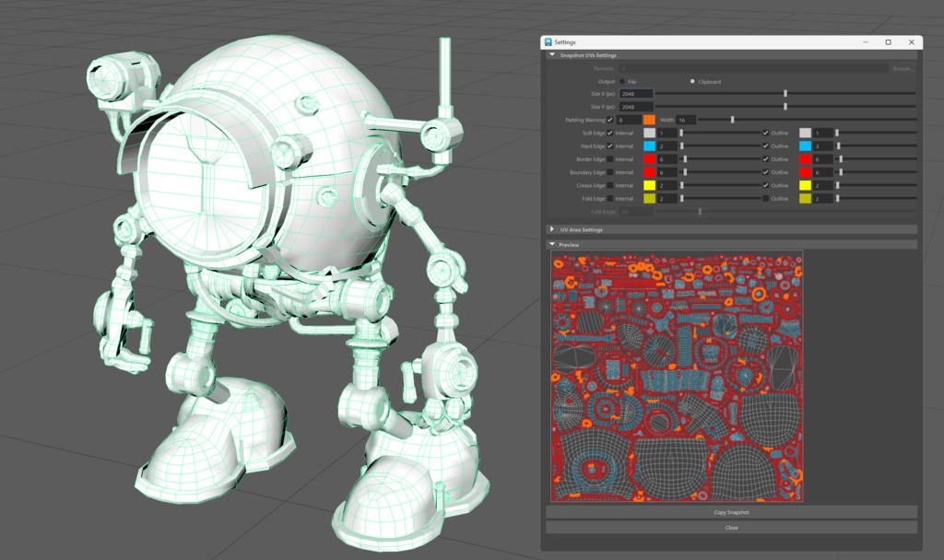Click the Copy Snapshot button
The image size is (944, 560).
point(732,512)
